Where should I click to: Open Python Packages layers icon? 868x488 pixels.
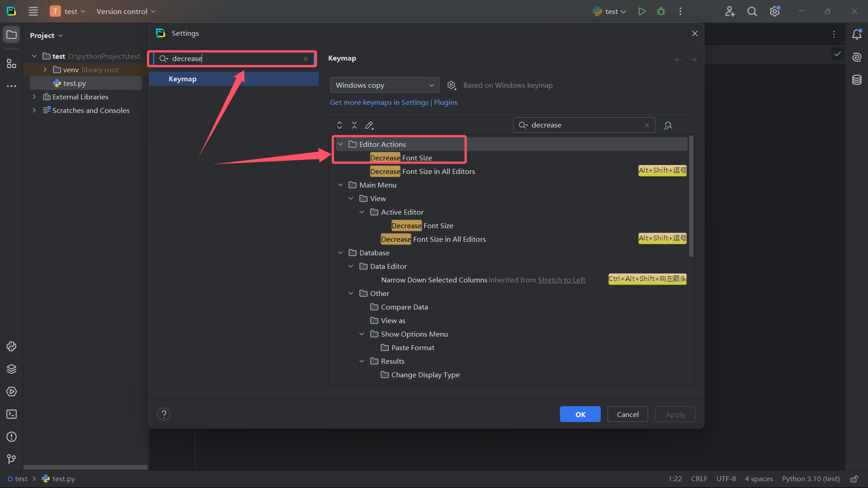(x=11, y=369)
